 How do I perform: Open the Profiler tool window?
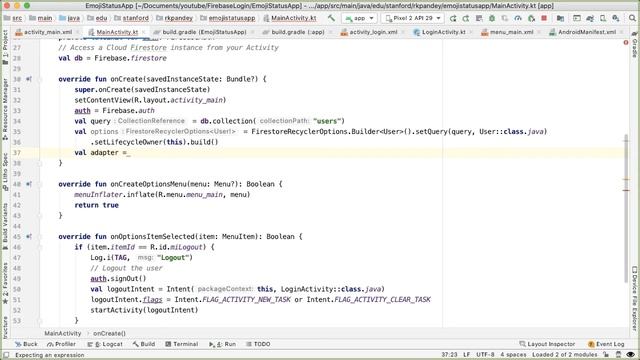pos(61,344)
